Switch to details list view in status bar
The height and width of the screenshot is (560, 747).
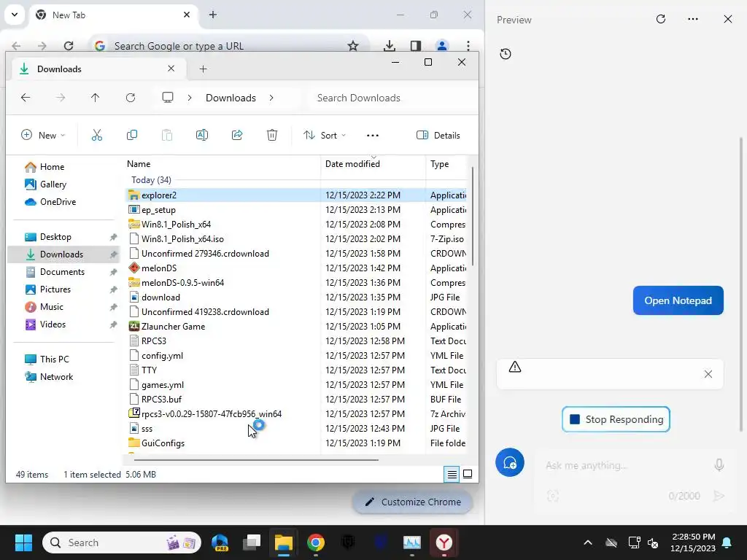tap(452, 474)
